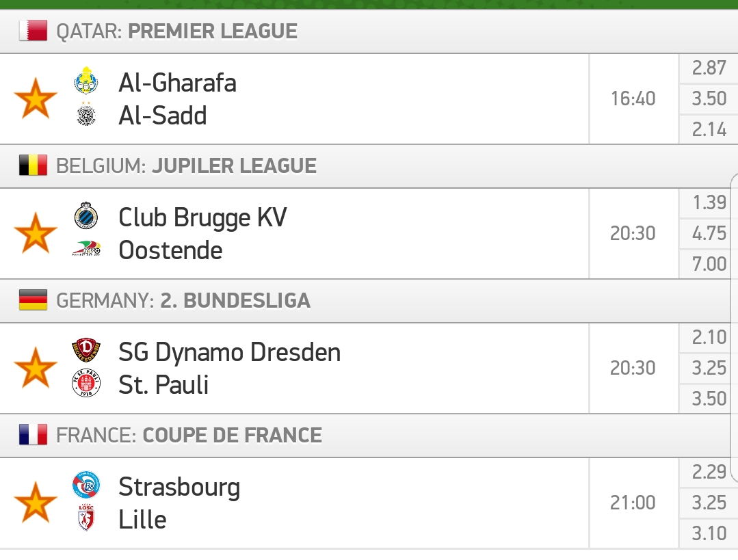The width and height of the screenshot is (738, 560).
Task: Select 3.25 draw odds for Strasbourg match
Action: pos(709,503)
